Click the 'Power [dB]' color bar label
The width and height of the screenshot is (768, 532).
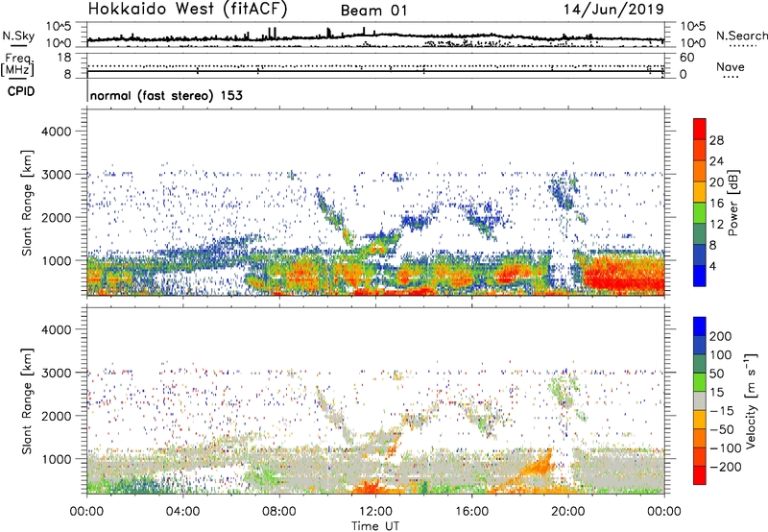point(732,203)
